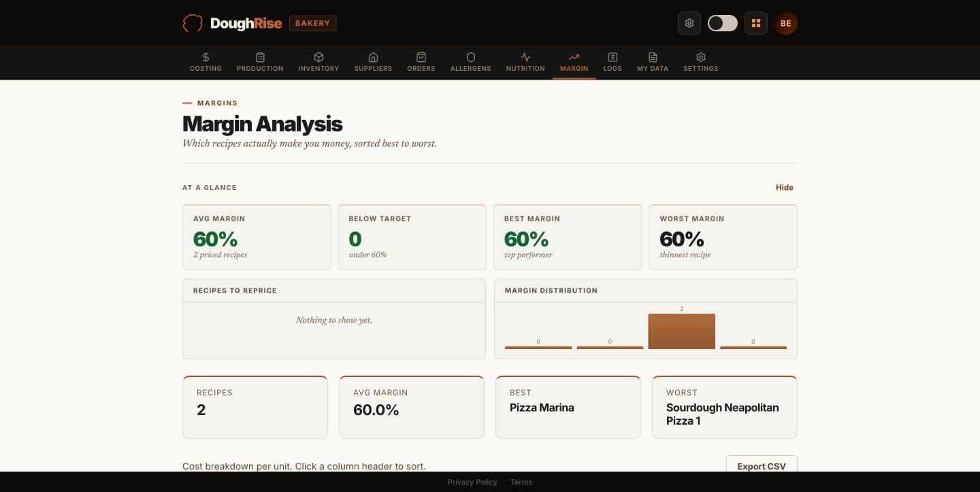
Task: Click Sourdough Neapolitan Pizza 1 worst recipe
Action: 723,414
